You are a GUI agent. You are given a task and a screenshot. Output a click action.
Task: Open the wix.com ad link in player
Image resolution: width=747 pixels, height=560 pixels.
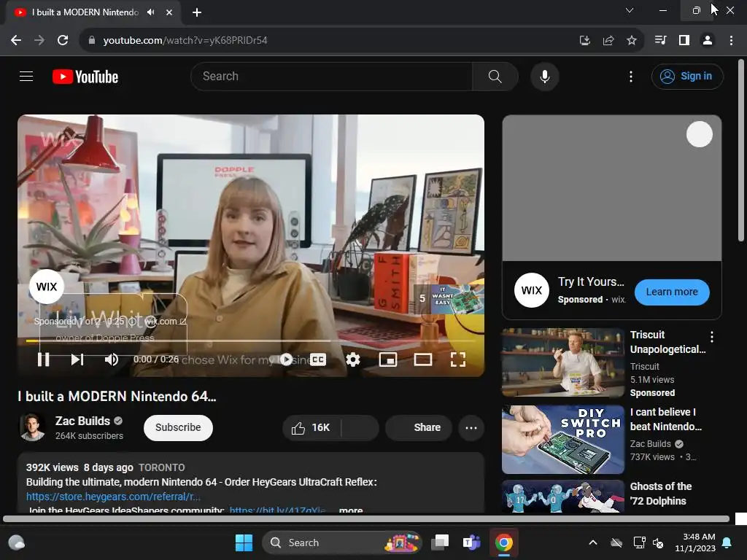[x=165, y=322]
